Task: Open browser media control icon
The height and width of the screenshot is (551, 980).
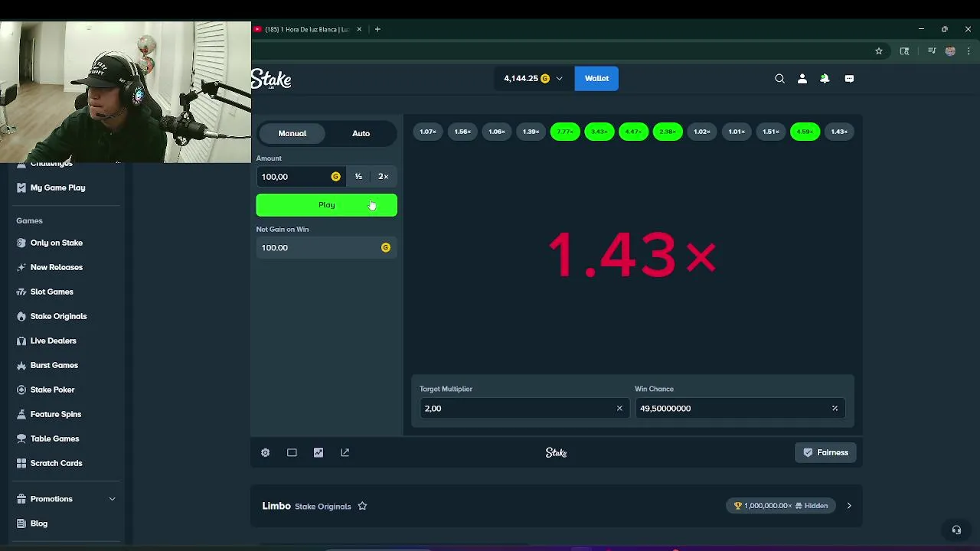Action: 932,51
